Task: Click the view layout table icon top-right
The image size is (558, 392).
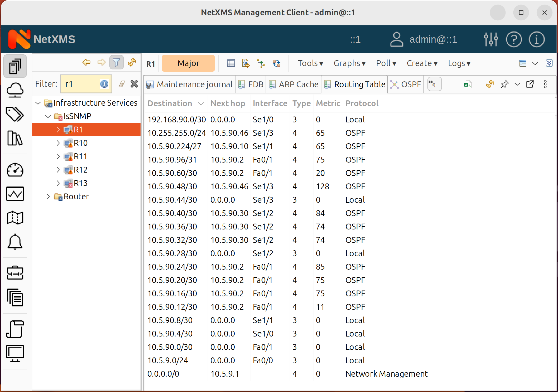Action: [523, 63]
